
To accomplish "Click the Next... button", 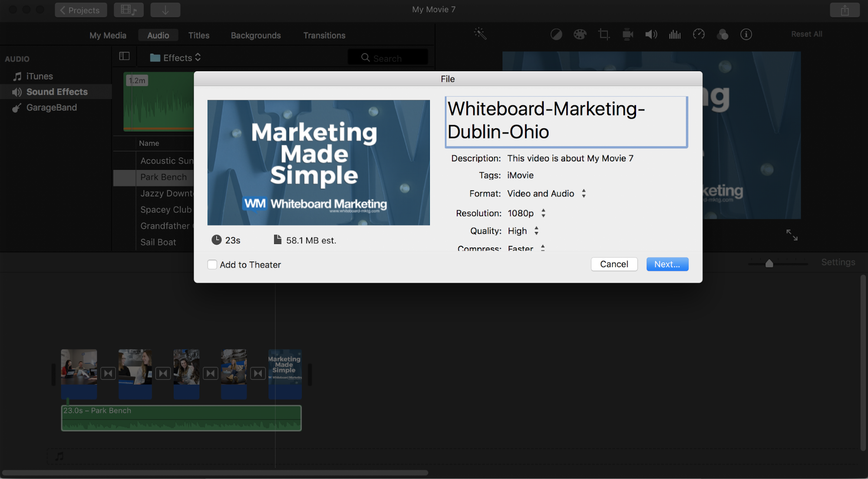I will click(x=667, y=264).
